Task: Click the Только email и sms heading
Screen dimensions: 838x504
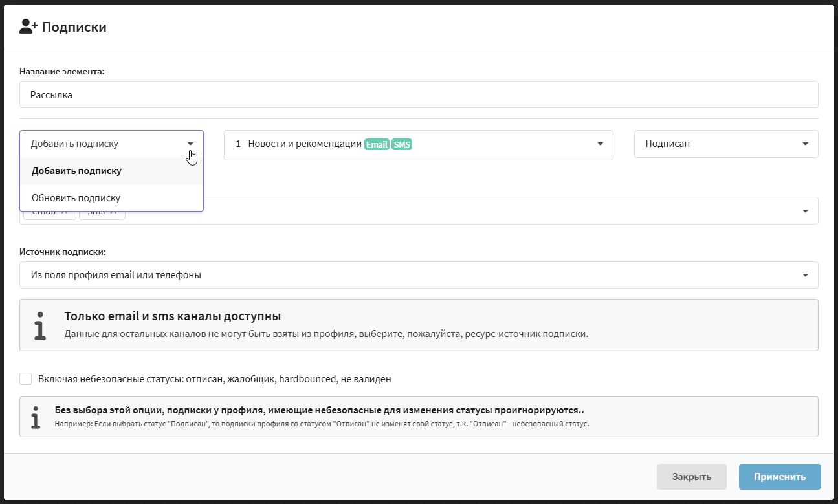Action: click(x=172, y=316)
